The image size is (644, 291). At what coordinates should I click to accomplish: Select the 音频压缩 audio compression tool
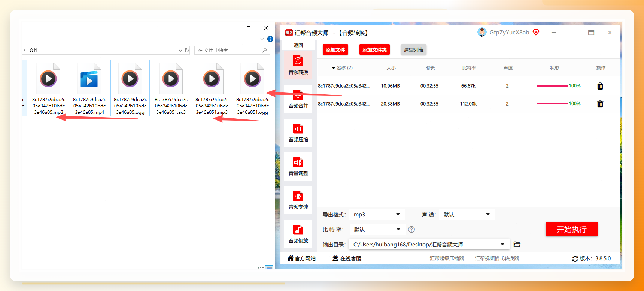click(x=298, y=133)
